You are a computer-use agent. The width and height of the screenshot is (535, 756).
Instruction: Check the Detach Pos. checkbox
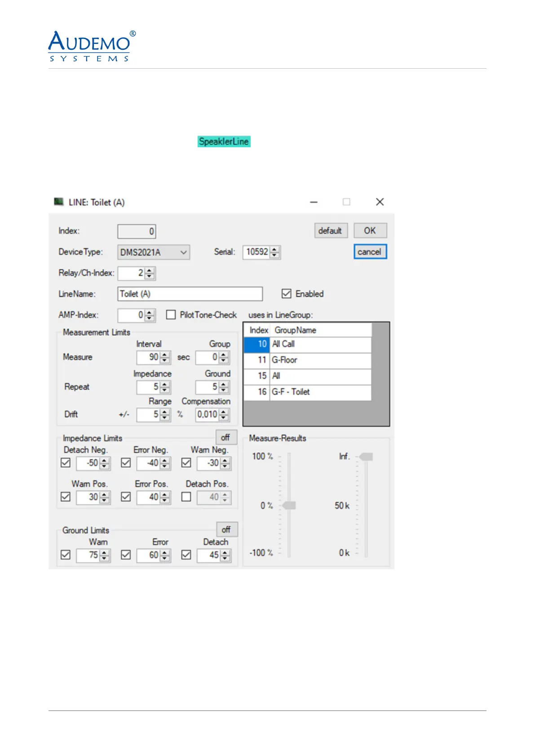point(186,497)
